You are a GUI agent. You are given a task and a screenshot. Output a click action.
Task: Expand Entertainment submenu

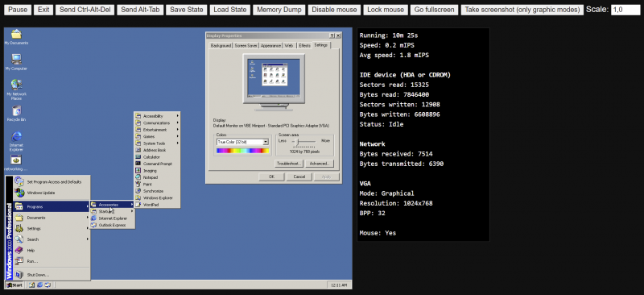tap(157, 130)
